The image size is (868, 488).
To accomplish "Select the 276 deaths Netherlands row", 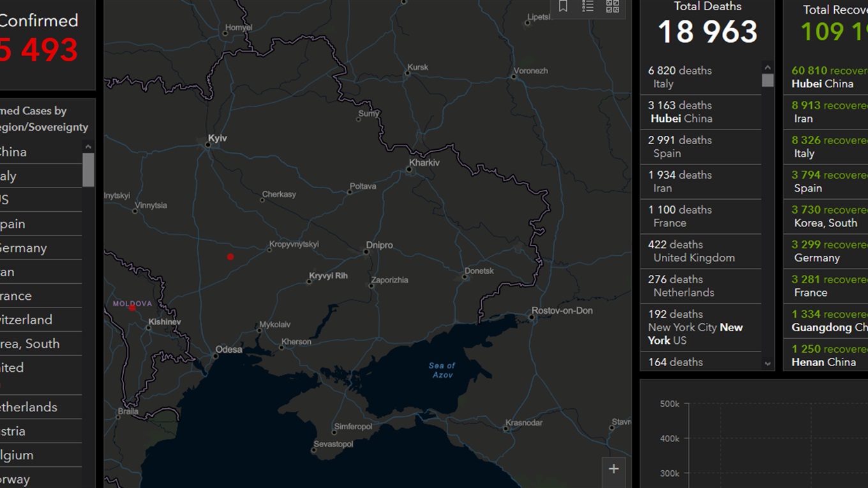I will 701,286.
